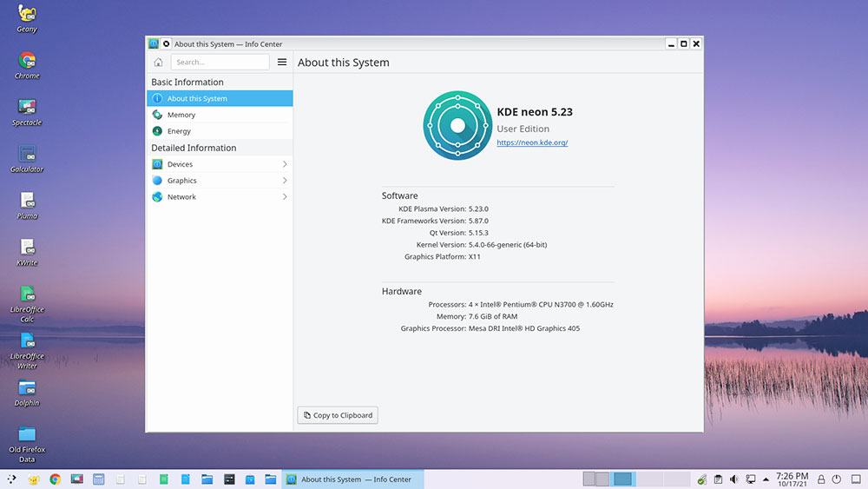Click Copy to Clipboard button
Screen dimensions: 868x489
click(x=338, y=415)
